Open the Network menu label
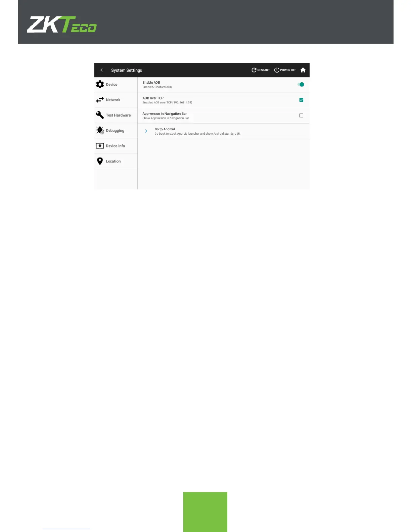The height and width of the screenshot is (532, 411). tap(113, 100)
